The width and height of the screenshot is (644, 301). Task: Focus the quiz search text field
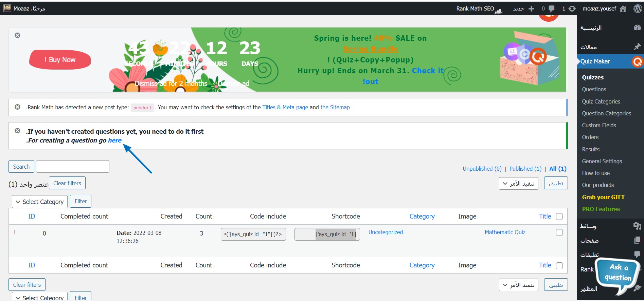[73, 167]
